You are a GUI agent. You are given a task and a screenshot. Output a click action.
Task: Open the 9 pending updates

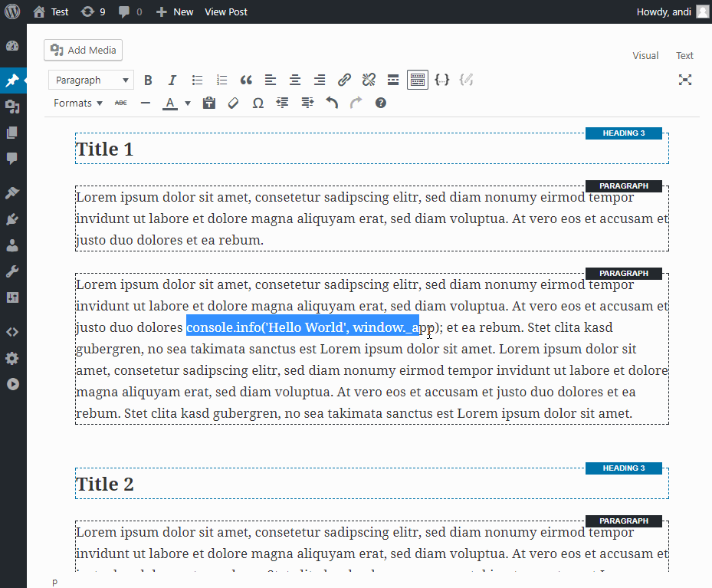(93, 11)
